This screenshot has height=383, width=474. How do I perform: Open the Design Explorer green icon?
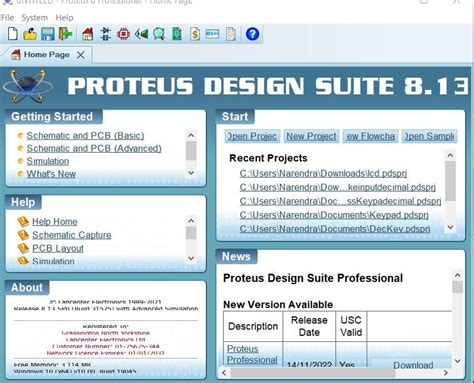[x=177, y=34]
